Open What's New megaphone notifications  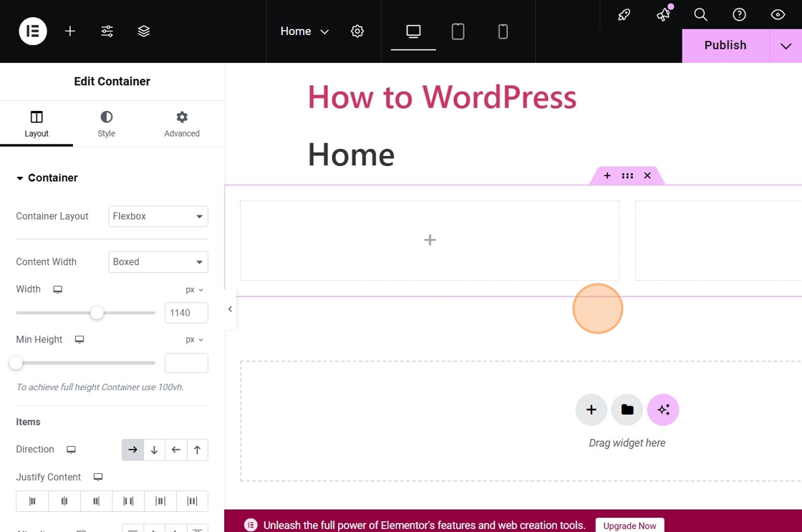point(663,14)
